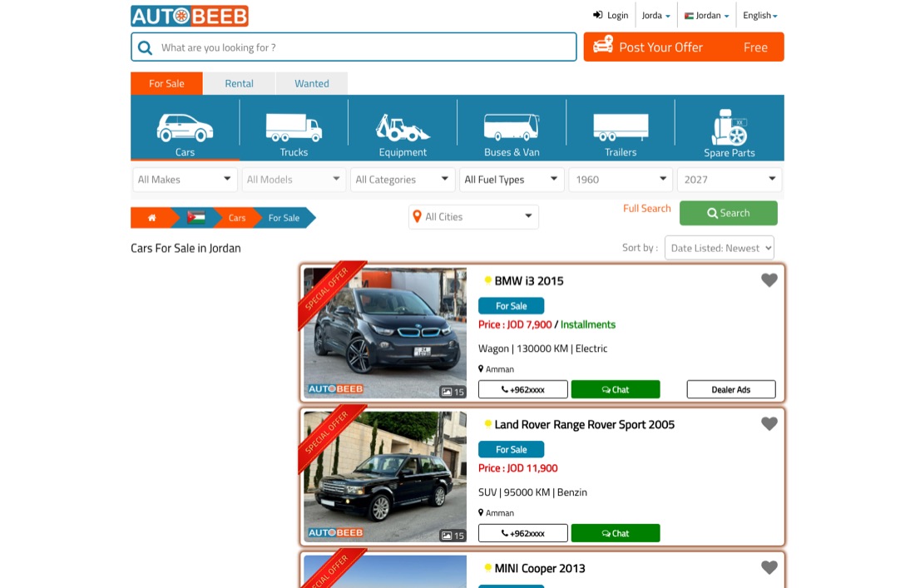The height and width of the screenshot is (588, 915).
Task: Click the Installments link on BMW i3
Action: [x=587, y=324]
